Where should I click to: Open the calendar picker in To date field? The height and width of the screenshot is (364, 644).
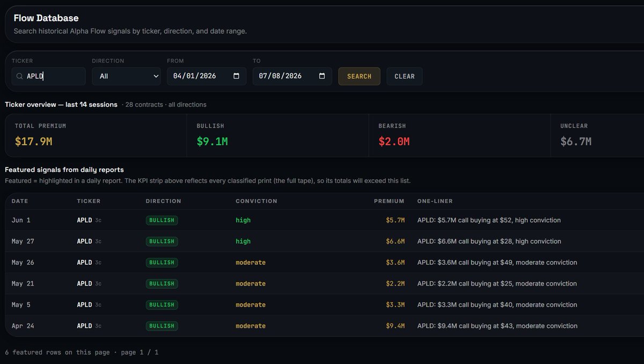coord(322,76)
